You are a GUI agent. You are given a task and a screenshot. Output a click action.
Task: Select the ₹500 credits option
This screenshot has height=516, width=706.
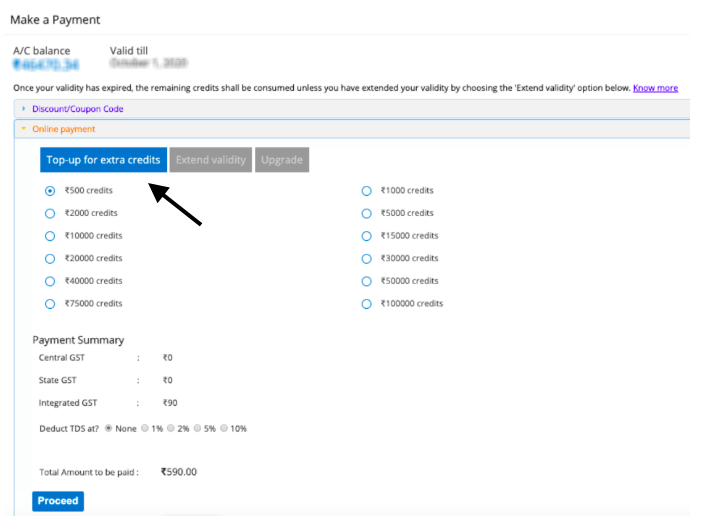click(x=50, y=191)
